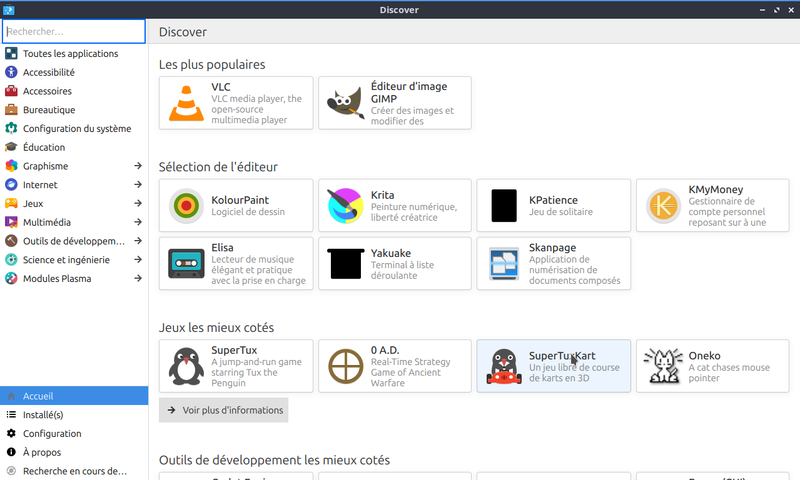Click the Éducation graduation cap icon
Image resolution: width=800 pixels, height=480 pixels.
coord(11,147)
